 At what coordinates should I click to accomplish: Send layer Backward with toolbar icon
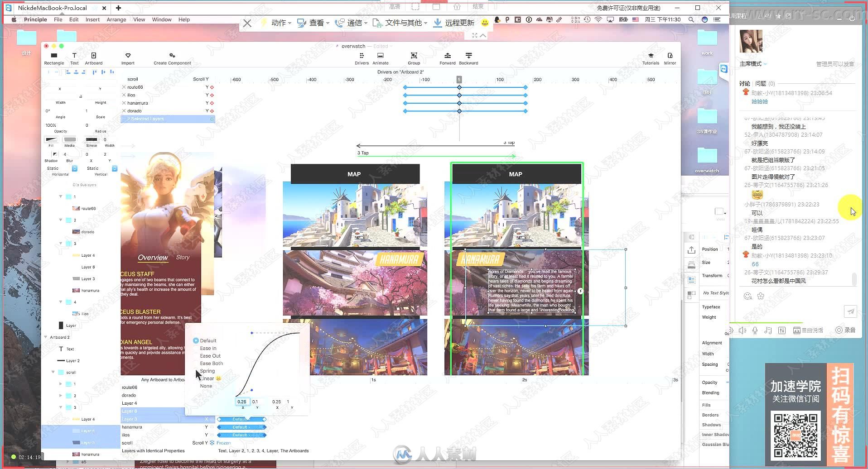[468, 56]
